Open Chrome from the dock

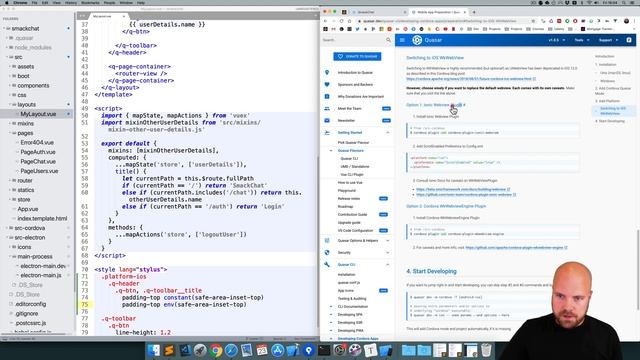tap(216, 350)
